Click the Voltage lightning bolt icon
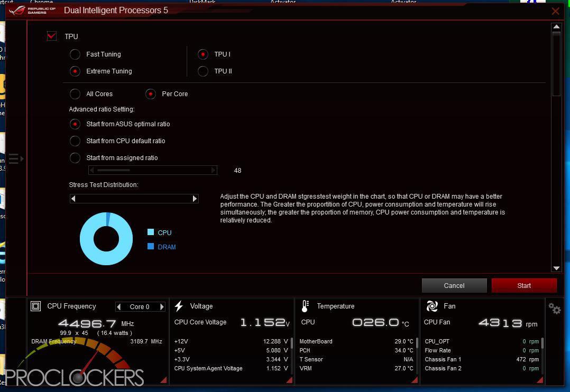This screenshot has width=570, height=392. (179, 306)
